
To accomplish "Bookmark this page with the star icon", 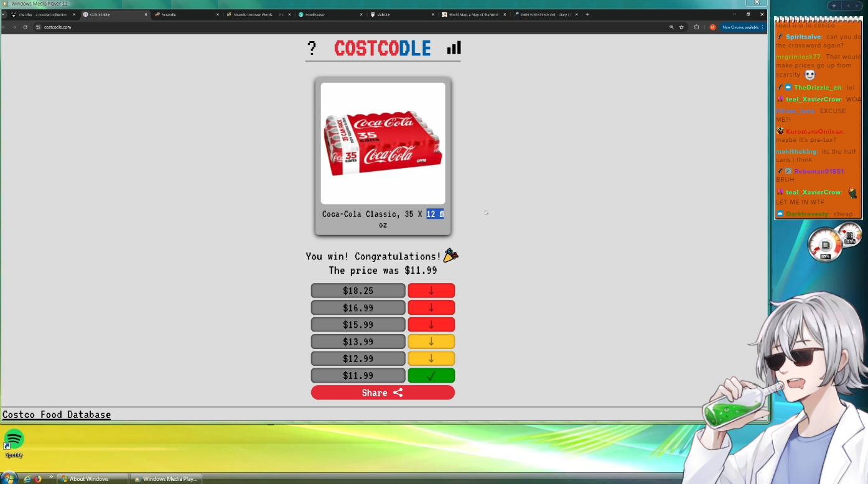I will coord(681,27).
